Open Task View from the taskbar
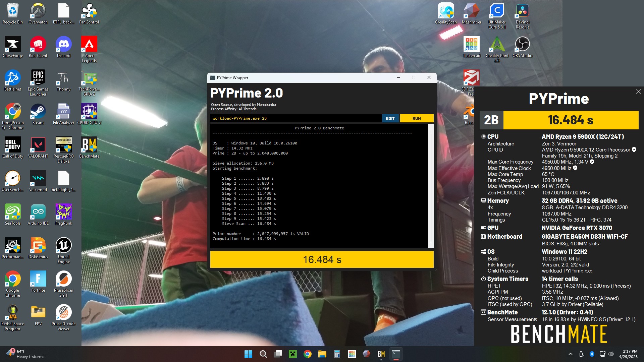The image size is (644, 362). (x=278, y=354)
